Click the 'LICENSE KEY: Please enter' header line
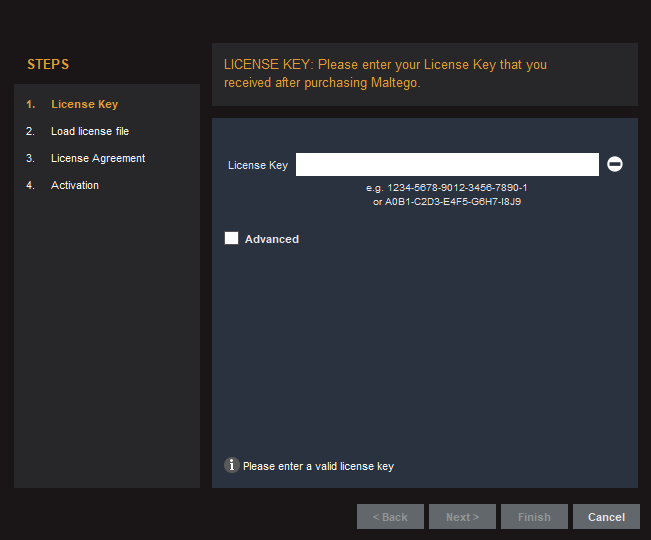This screenshot has height=540, width=651. point(385,65)
